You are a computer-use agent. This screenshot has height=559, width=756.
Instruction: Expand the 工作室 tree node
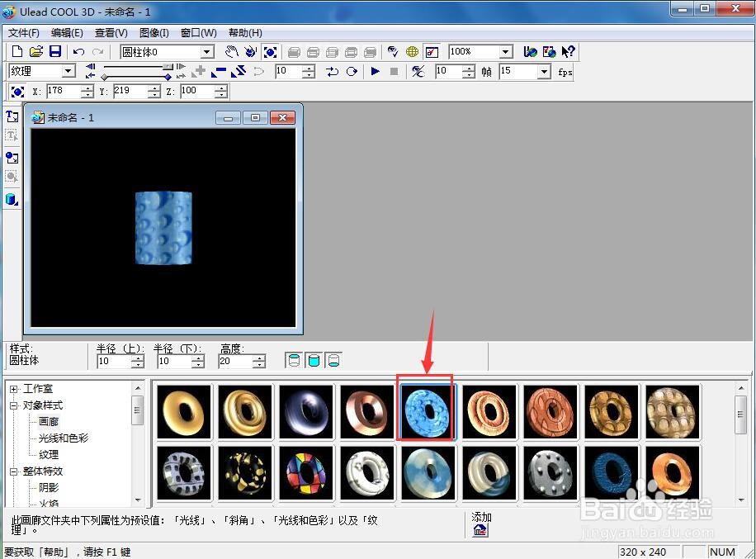(13, 389)
